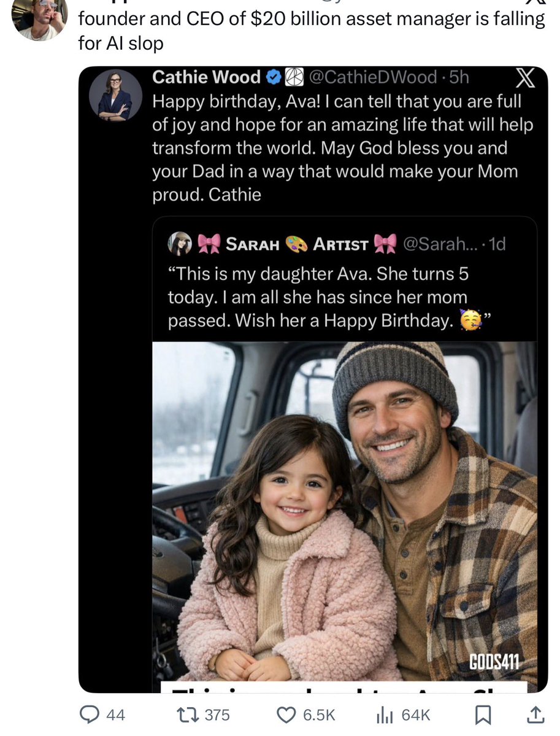
Task: Click the X logo in embedded tweet
Action: [522, 79]
